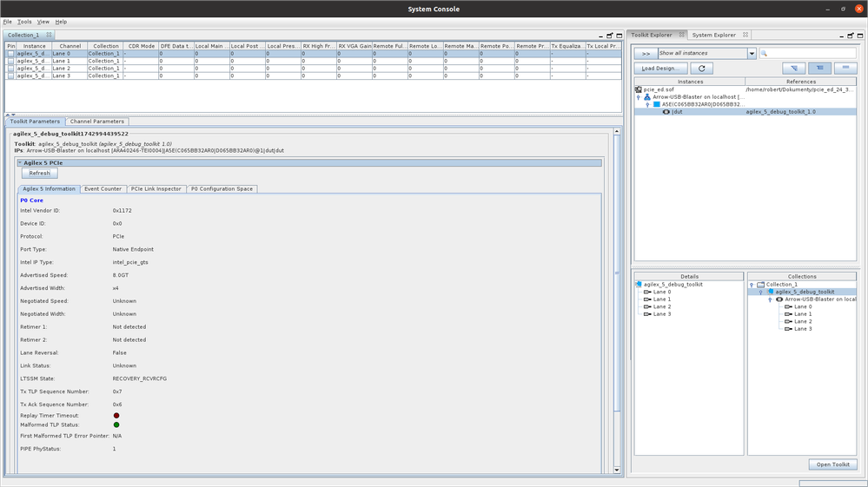Collapse the Arrow-USB-Blaster node in Instances tree
Image resolution: width=868 pixels, height=487 pixels.
point(639,97)
